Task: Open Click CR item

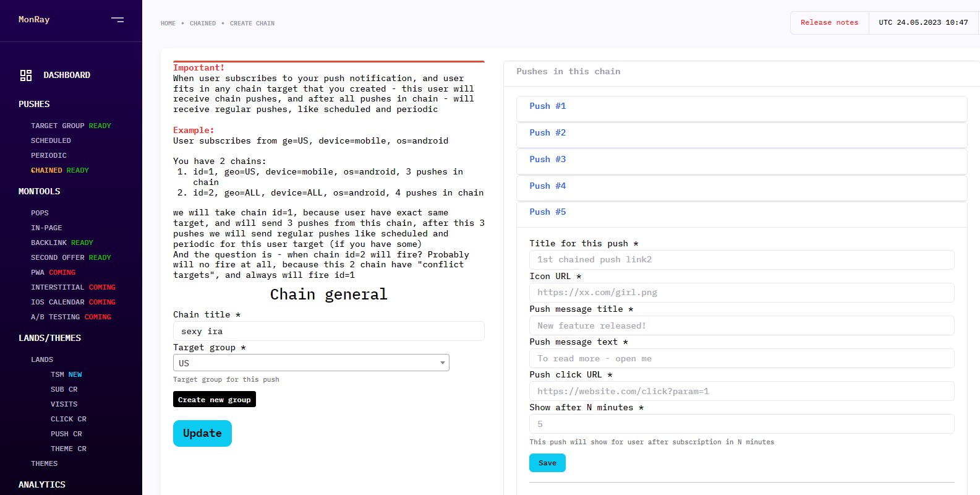Action: [x=69, y=419]
